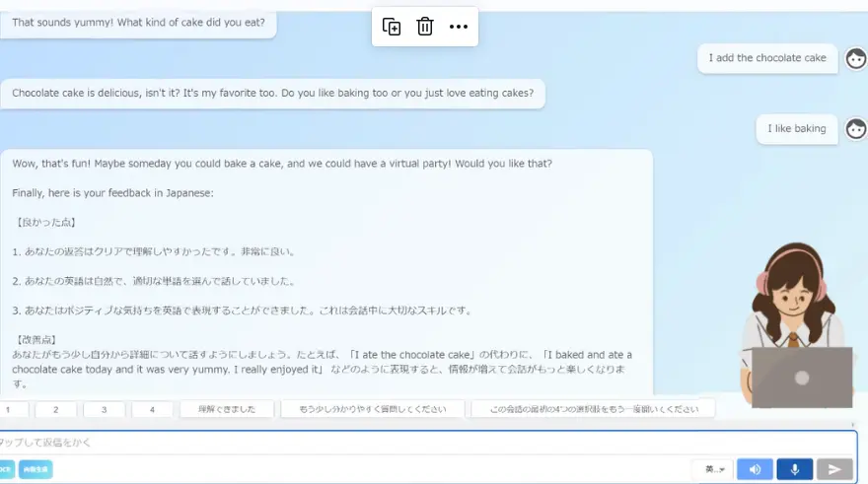Click the rightmost long Japanese suggestion button
The image size is (868, 484).
click(x=593, y=409)
